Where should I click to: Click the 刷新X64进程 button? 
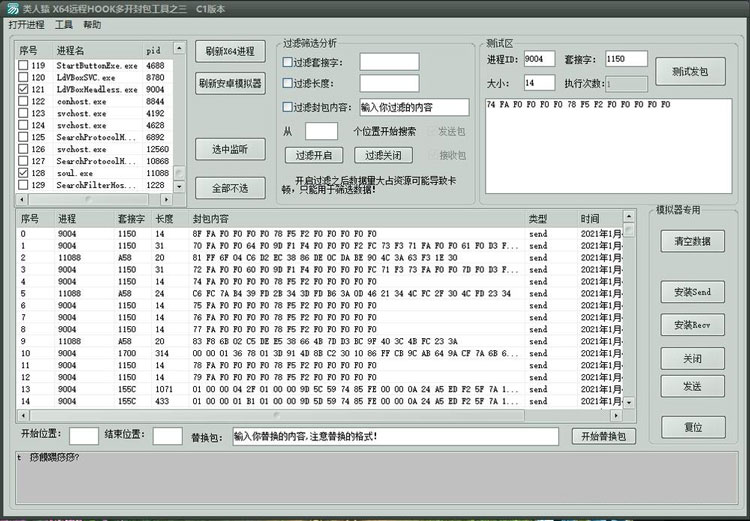(x=230, y=51)
